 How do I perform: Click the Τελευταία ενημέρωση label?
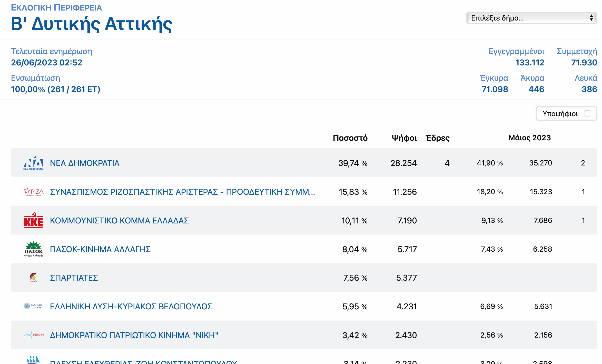52,51
